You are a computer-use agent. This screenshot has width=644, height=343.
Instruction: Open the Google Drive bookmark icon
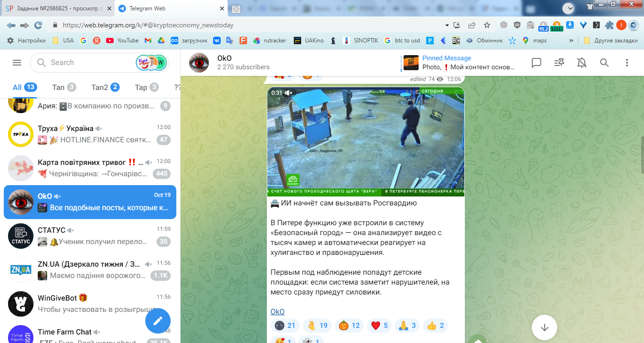[161, 41]
